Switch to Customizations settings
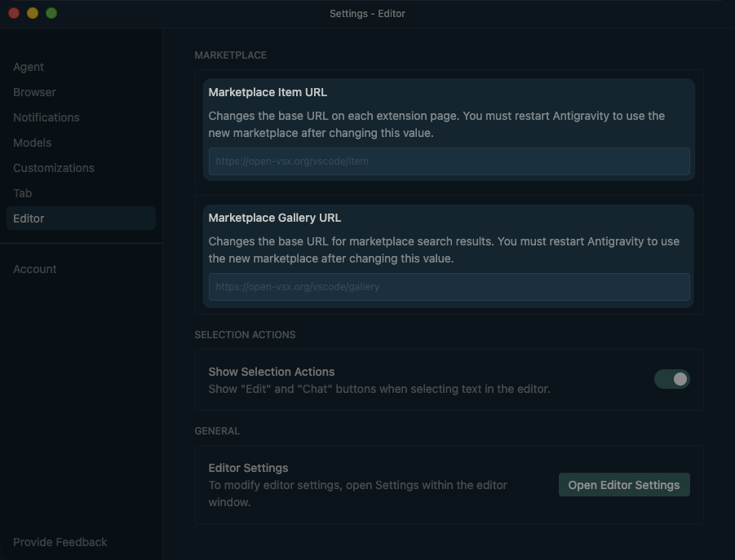 (x=54, y=168)
